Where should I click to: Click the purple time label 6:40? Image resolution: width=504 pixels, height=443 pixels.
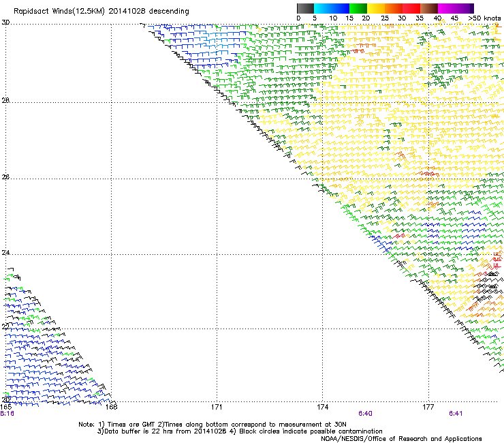(365, 414)
